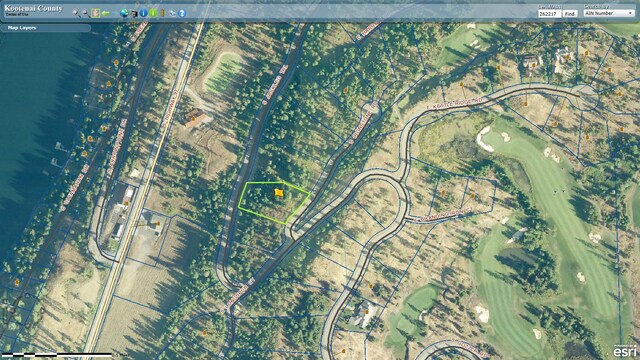Select the zoom out magnifier tool
The height and width of the screenshot is (360, 640).
[86, 13]
